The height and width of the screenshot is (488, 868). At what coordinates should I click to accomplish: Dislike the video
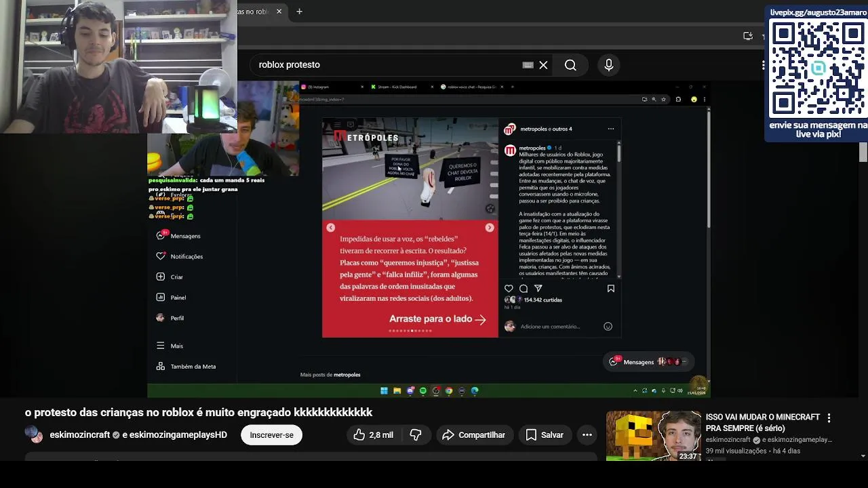(x=416, y=435)
